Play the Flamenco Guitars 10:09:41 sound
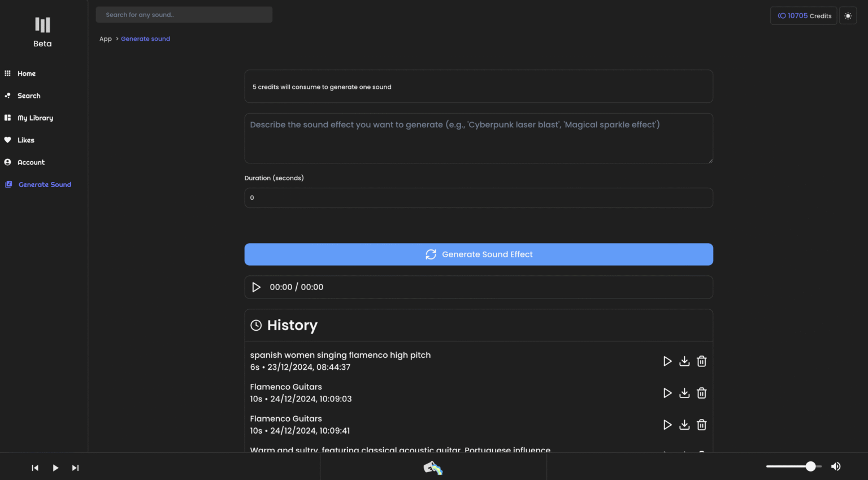868x480 pixels. pos(667,425)
